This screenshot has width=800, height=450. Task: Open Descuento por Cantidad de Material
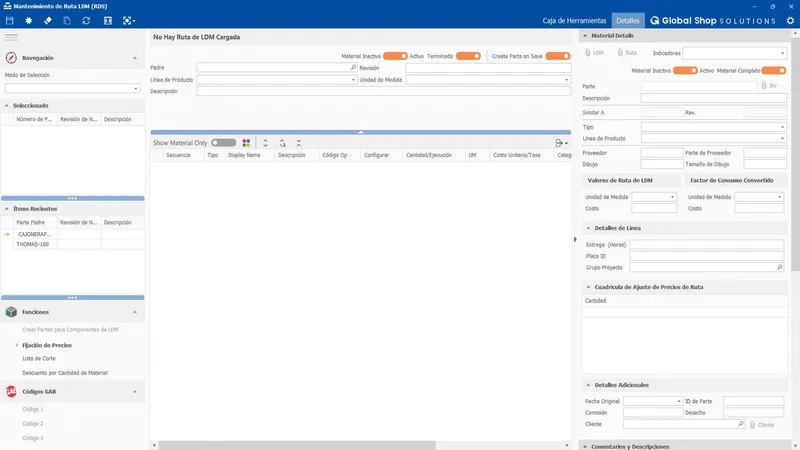point(65,373)
